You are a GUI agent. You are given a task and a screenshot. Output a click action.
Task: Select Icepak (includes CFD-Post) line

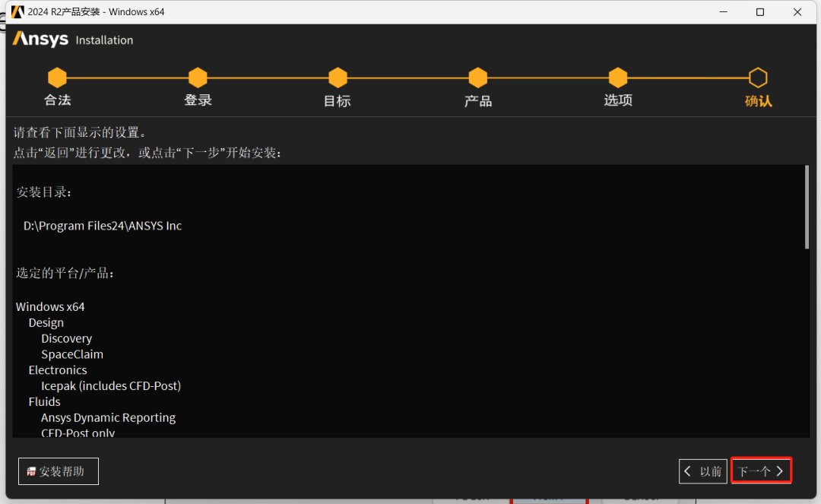[x=111, y=385]
